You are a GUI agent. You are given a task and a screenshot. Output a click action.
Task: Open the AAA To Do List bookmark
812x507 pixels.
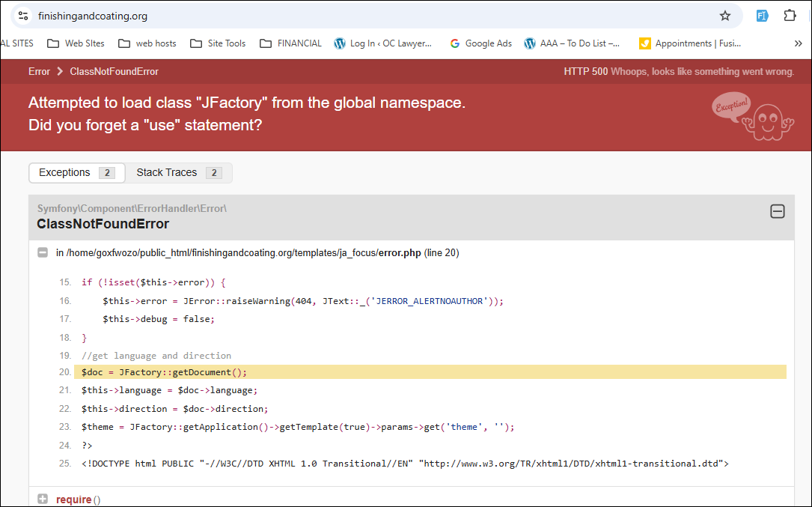point(573,43)
